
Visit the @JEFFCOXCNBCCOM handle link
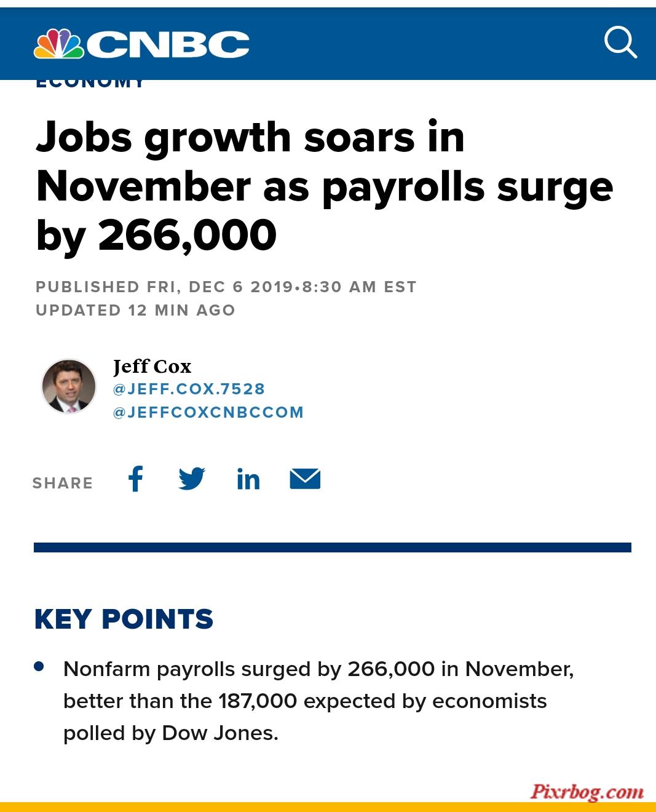(x=208, y=412)
